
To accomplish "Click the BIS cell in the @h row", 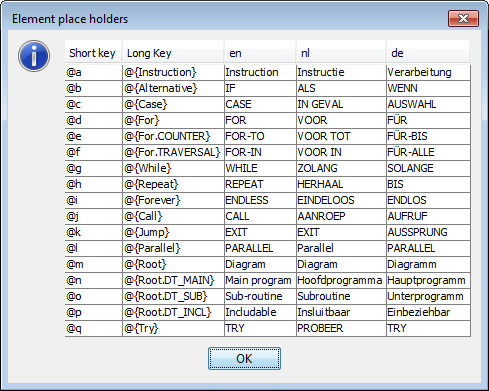I will tap(428, 184).
